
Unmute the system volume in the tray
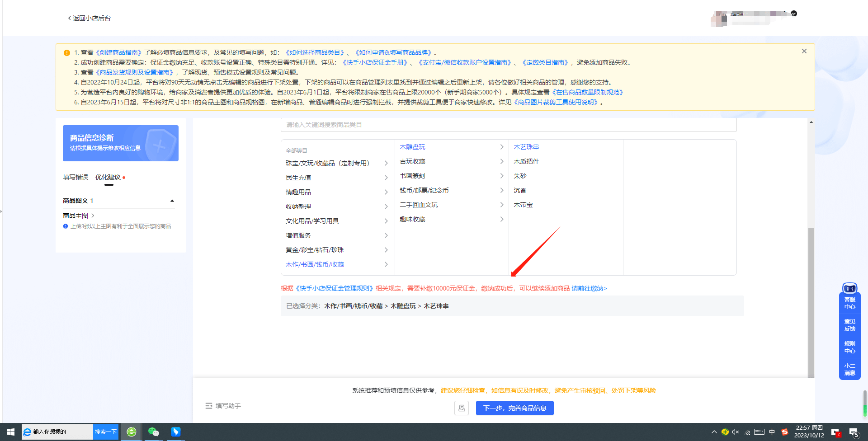pyautogui.click(x=736, y=432)
